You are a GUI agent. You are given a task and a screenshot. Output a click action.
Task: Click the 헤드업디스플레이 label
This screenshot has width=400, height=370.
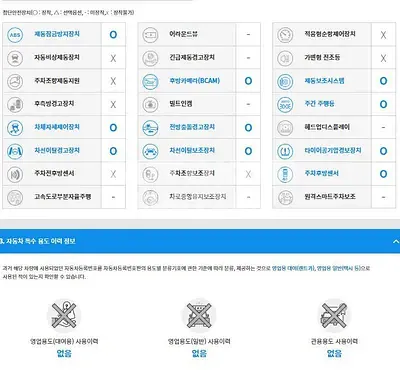(x=327, y=127)
